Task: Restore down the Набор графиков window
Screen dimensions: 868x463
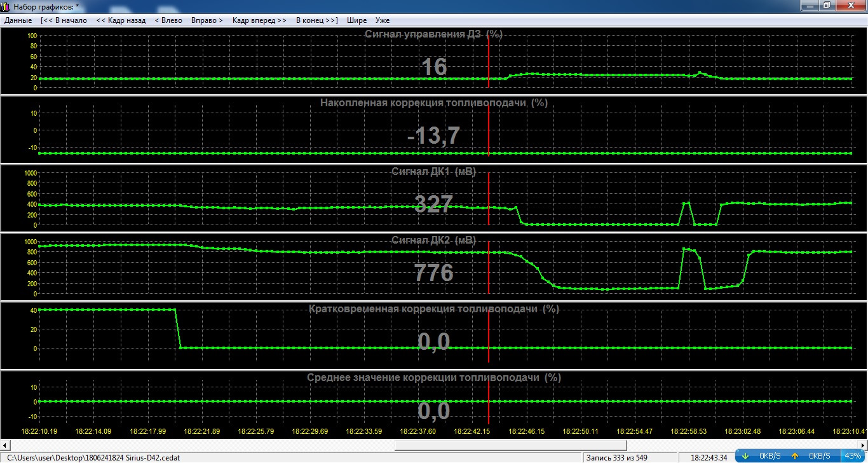Action: coord(827,5)
